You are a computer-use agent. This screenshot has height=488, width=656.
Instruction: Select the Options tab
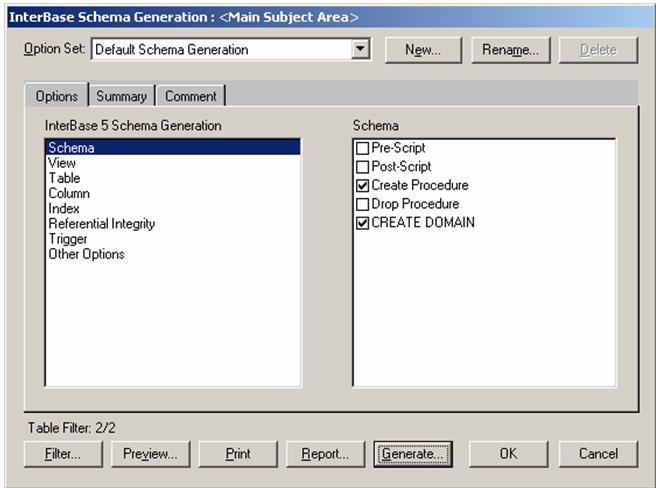(x=56, y=96)
